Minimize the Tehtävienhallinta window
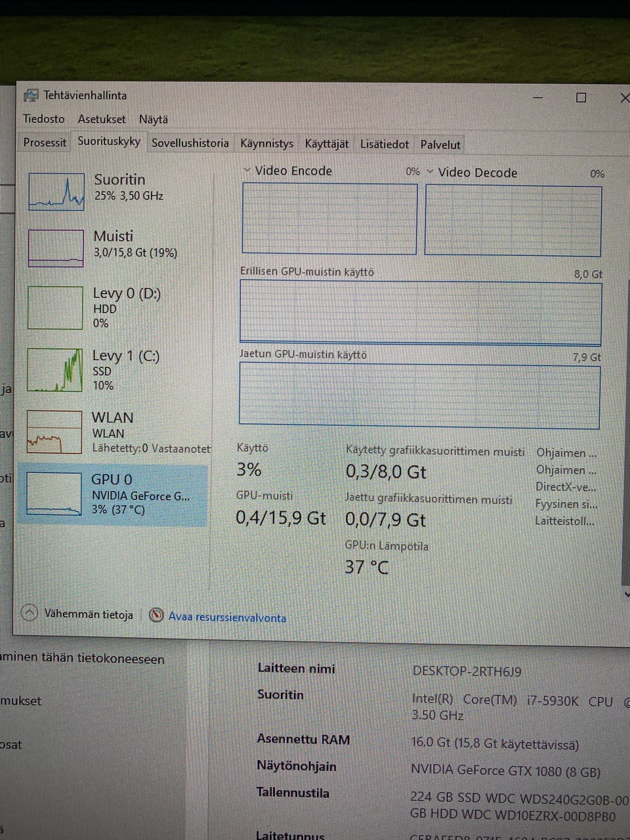The width and height of the screenshot is (630, 840). pyautogui.click(x=538, y=97)
